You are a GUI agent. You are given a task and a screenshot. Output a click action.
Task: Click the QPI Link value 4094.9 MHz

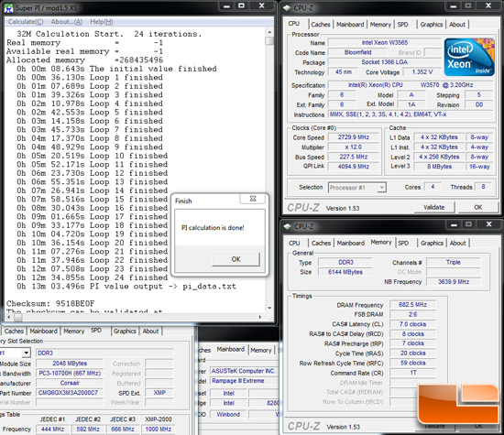353,167
